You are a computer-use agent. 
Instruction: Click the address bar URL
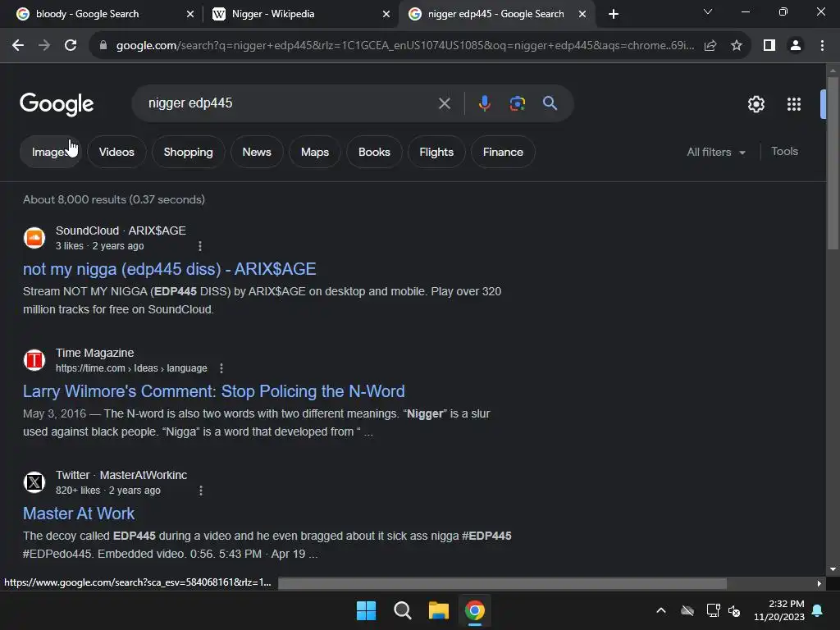click(404, 46)
